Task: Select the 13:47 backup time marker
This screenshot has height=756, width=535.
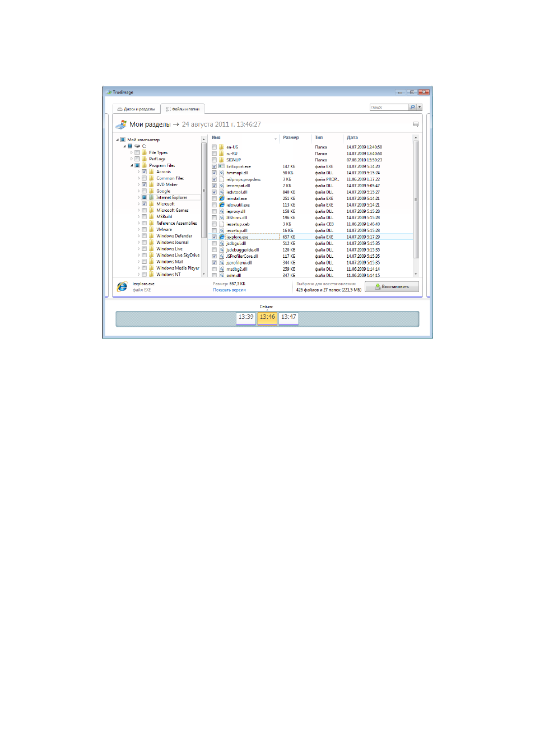Action: (289, 318)
